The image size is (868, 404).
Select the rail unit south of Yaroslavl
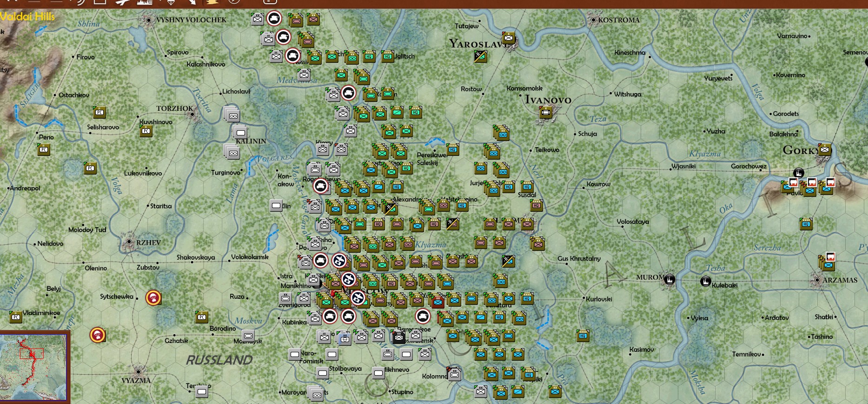(480, 56)
